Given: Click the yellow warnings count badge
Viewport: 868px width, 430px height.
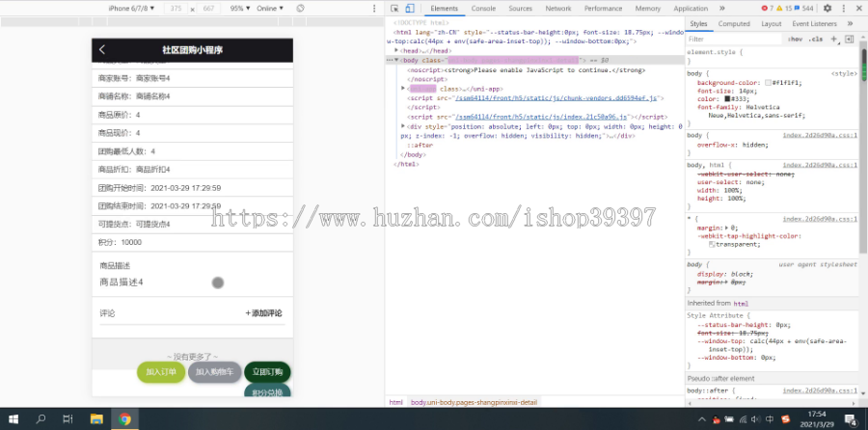Looking at the screenshot, I should 783,9.
